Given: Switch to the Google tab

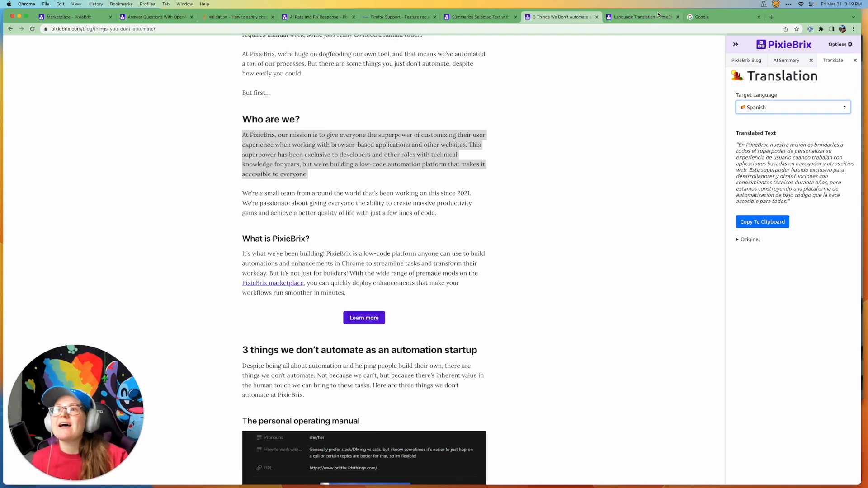Looking at the screenshot, I should pos(723,17).
